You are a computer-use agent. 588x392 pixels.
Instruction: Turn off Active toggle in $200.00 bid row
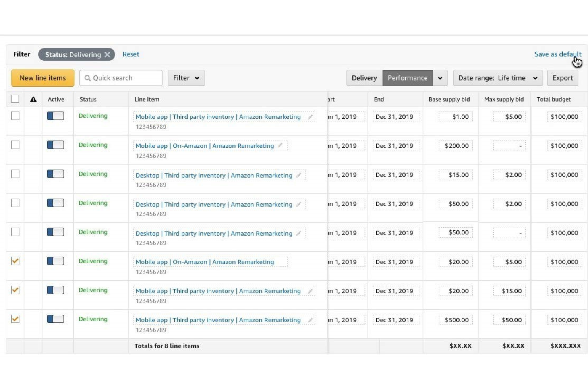coord(56,145)
